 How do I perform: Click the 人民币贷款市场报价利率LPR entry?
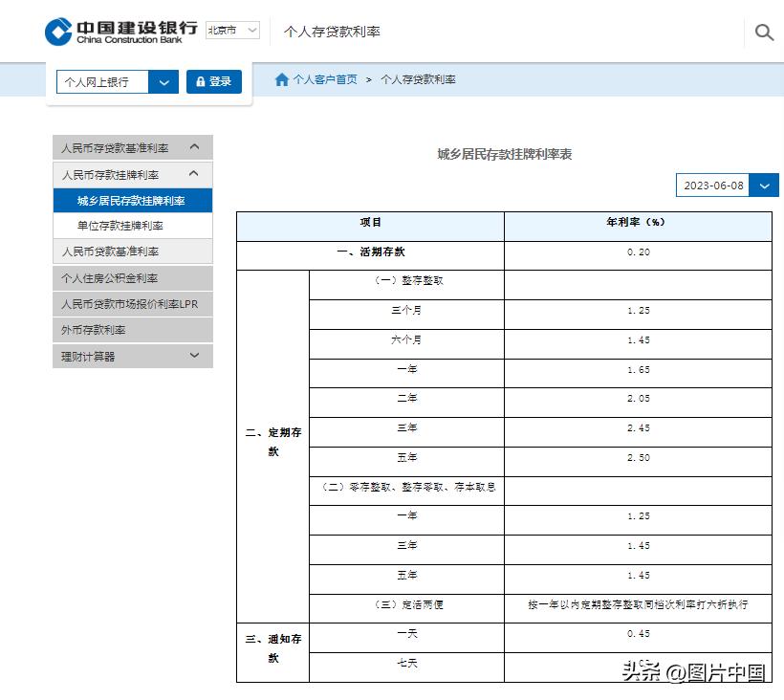[132, 303]
